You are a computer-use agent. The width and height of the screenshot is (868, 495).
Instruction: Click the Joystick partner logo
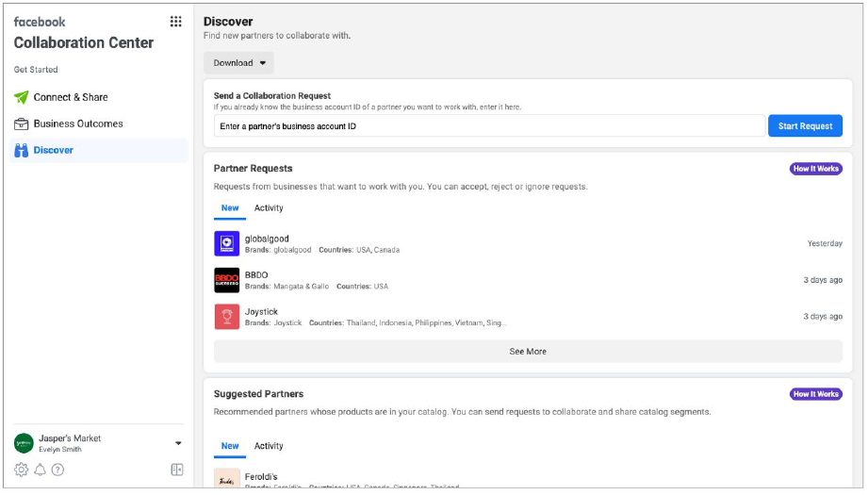pyautogui.click(x=226, y=317)
